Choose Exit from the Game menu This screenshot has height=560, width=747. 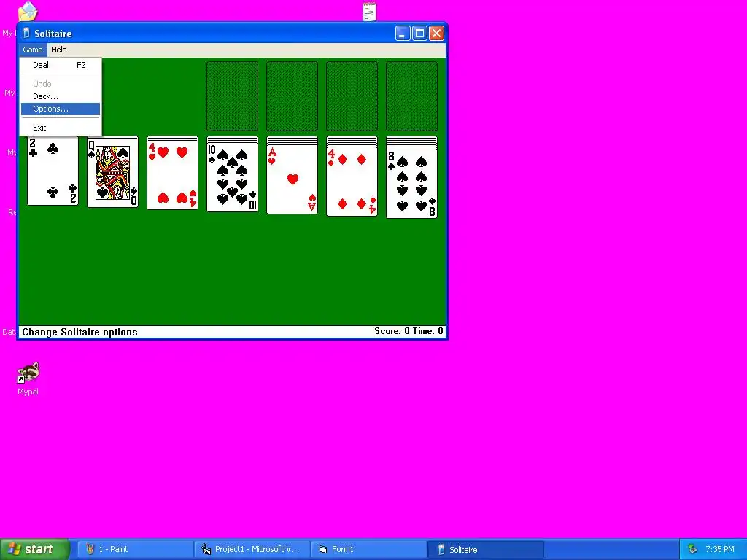pyautogui.click(x=61, y=128)
